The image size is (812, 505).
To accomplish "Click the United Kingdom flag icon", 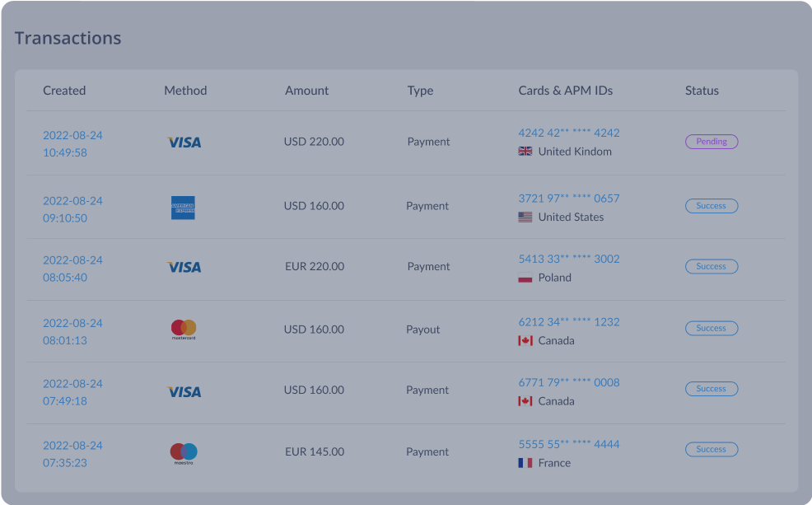I will coord(525,152).
